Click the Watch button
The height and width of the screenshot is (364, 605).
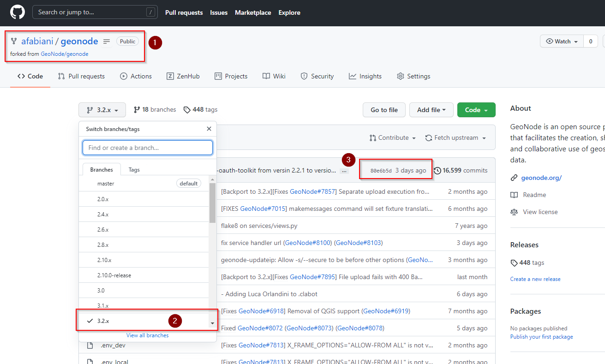pos(562,41)
